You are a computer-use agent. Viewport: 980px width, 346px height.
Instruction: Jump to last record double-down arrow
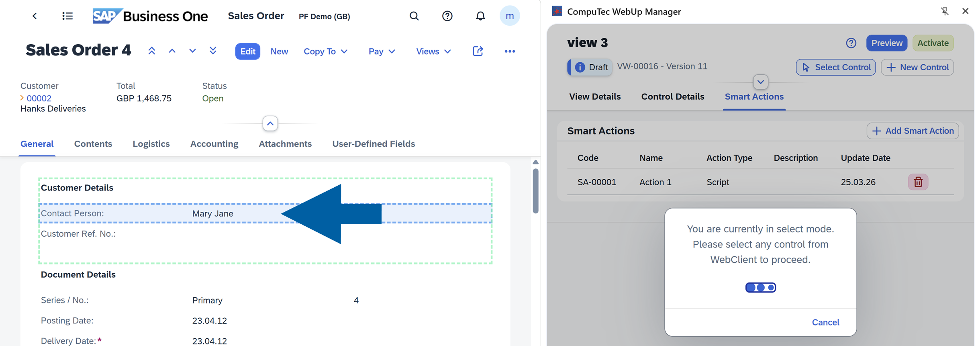[213, 51]
